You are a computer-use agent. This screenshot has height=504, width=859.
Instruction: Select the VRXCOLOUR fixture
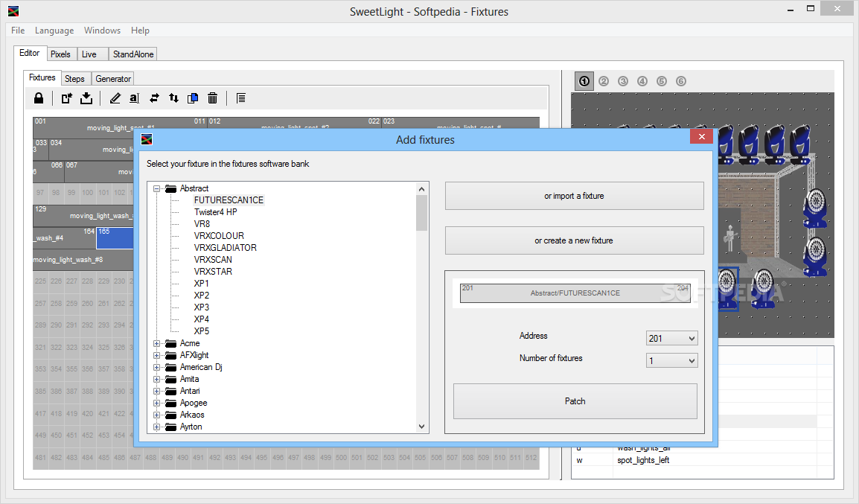click(x=219, y=236)
